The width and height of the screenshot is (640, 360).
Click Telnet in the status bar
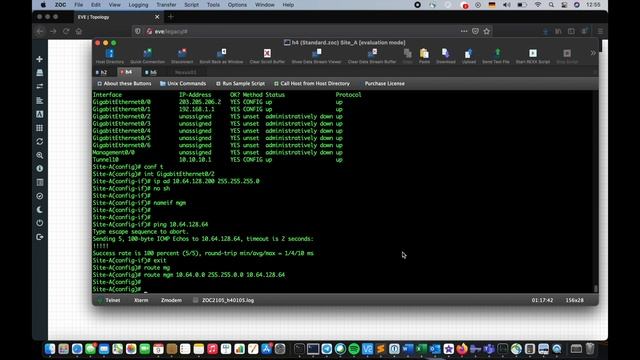click(113, 300)
